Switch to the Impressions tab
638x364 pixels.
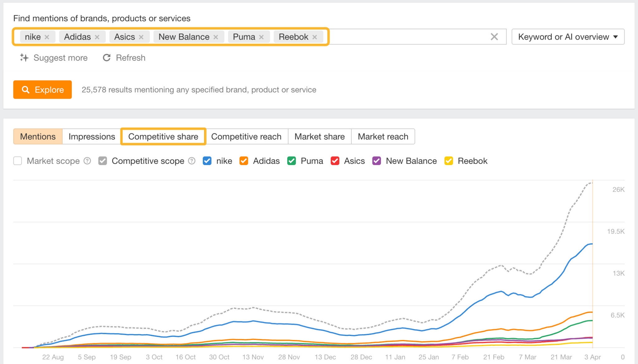(x=91, y=136)
